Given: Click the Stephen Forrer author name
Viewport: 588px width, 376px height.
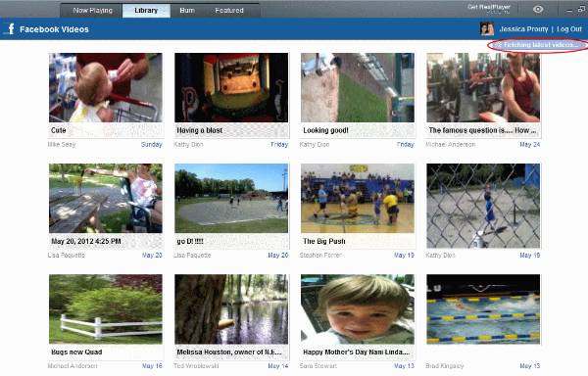Looking at the screenshot, I should tap(320, 256).
